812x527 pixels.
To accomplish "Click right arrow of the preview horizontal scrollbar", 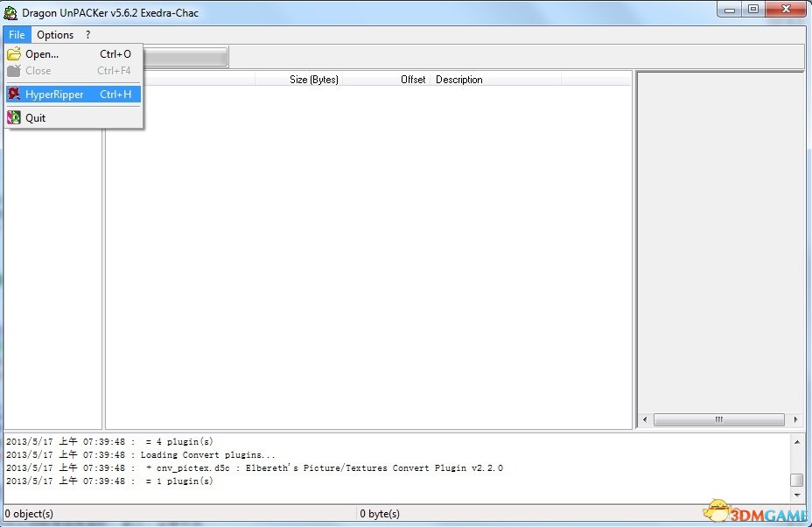I will click(x=795, y=419).
